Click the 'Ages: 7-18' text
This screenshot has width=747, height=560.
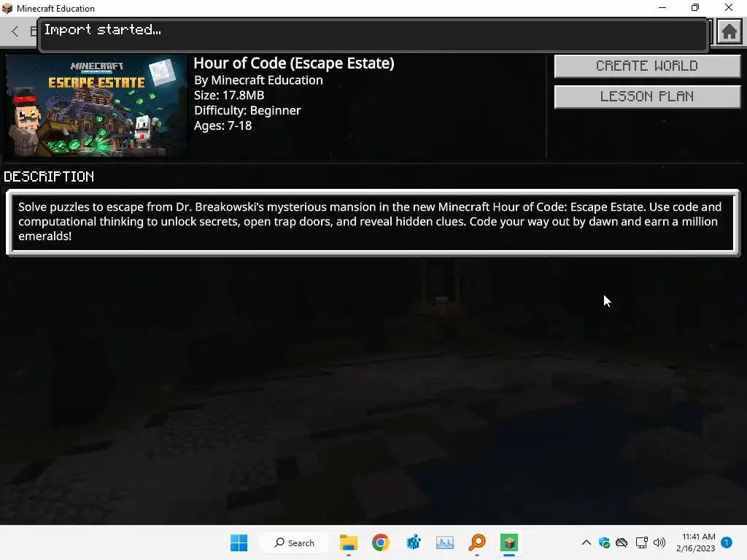tap(222, 125)
